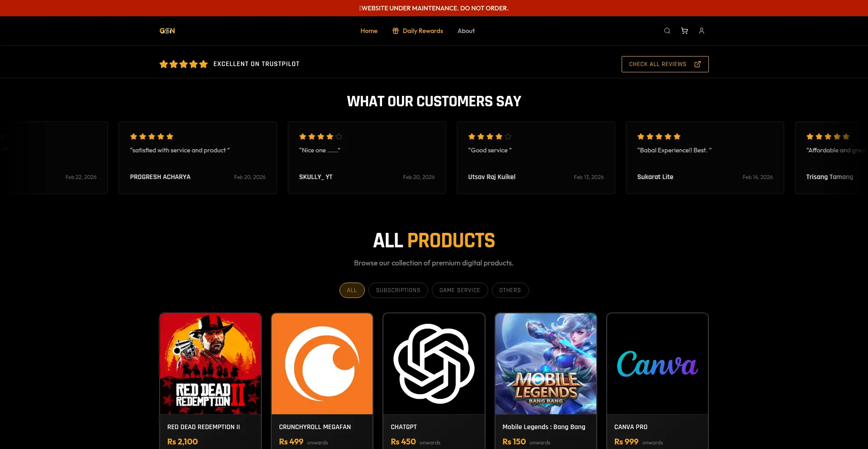Viewport: 868px width, 449px height.
Task: Click PROGRESH ACHARYA reviewer name
Action: pos(160,177)
